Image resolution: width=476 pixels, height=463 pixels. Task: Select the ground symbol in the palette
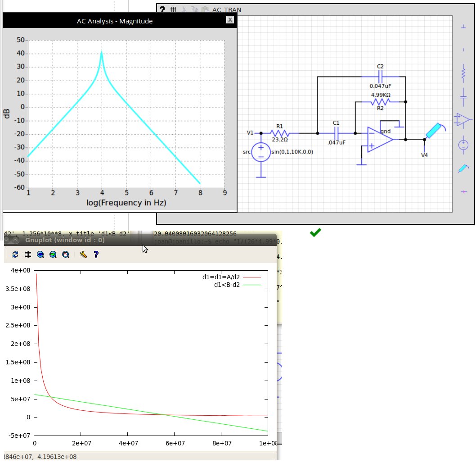click(464, 26)
